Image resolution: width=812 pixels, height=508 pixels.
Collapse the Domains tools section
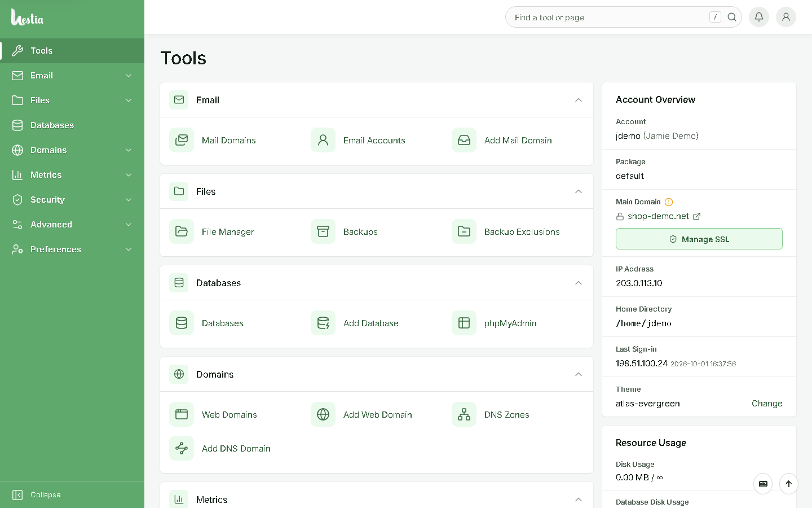[579, 374]
